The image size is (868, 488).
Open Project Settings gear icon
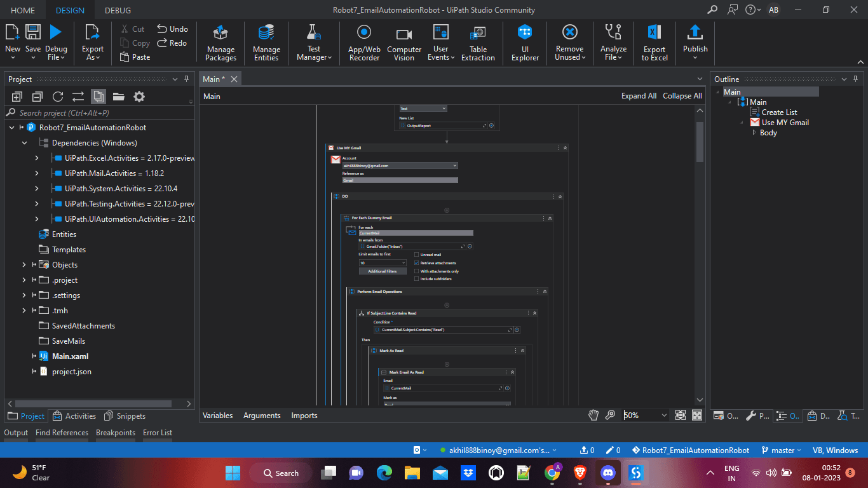pos(139,97)
